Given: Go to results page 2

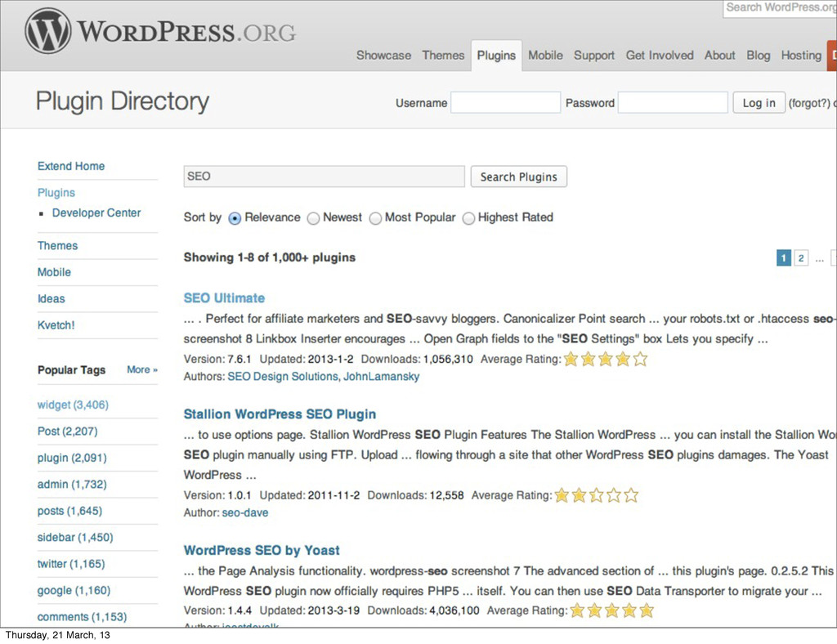Looking at the screenshot, I should tap(801, 258).
